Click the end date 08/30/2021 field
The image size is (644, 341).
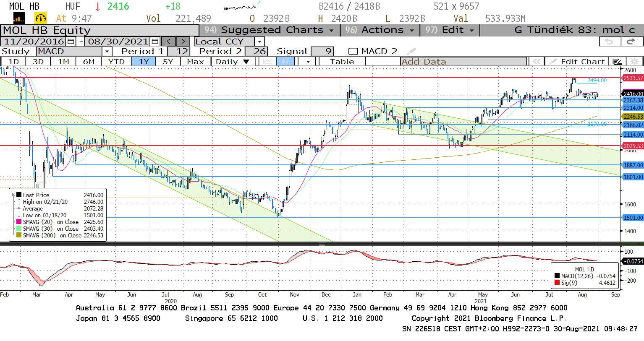pyautogui.click(x=118, y=42)
